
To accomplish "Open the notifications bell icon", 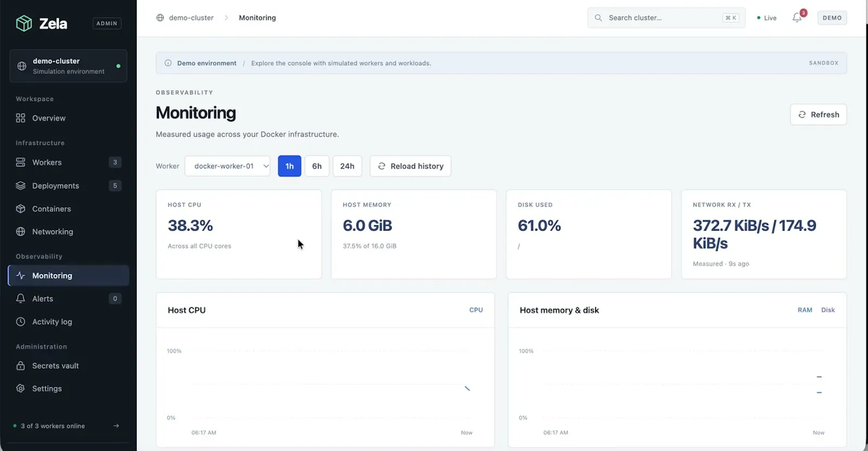I will 797,17.
